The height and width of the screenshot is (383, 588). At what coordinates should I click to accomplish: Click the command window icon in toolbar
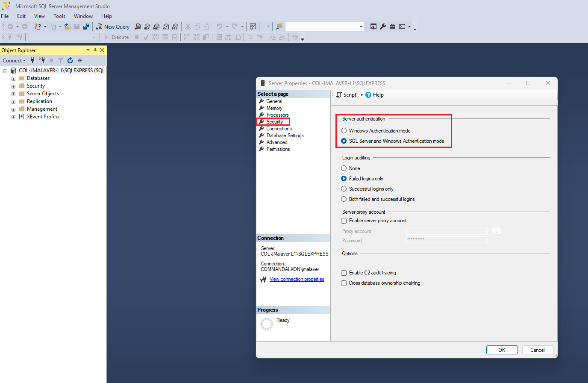(402, 27)
